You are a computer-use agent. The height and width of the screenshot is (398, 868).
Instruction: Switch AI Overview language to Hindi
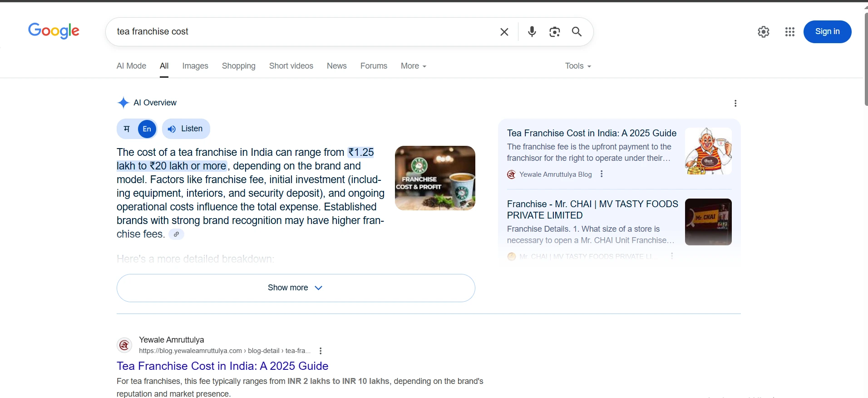click(x=127, y=129)
